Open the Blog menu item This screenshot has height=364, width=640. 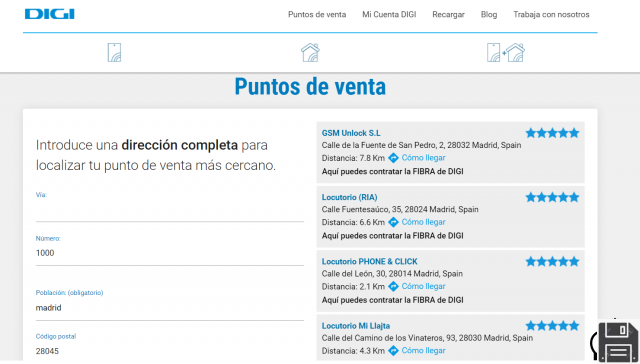[x=489, y=15]
